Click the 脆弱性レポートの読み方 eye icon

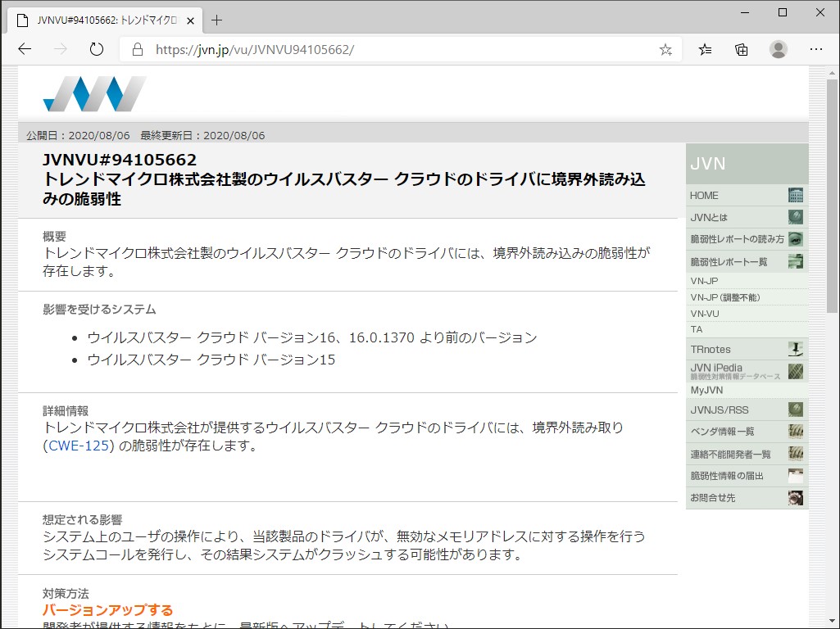click(793, 239)
